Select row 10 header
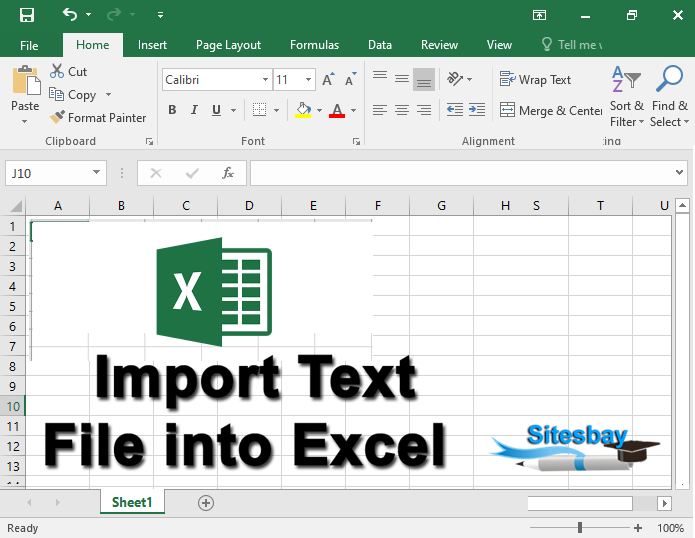Image resolution: width=695 pixels, height=538 pixels. 13,406
